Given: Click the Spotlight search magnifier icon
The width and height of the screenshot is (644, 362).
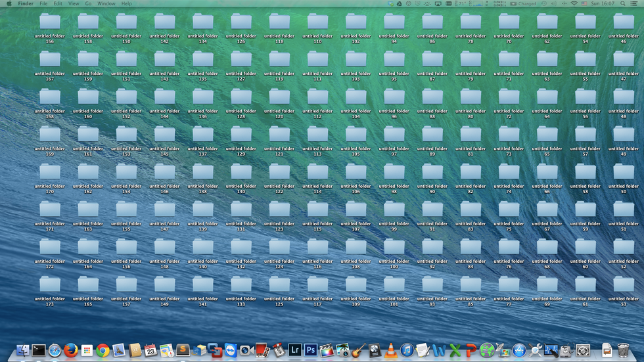Looking at the screenshot, I should pyautogui.click(x=623, y=4).
